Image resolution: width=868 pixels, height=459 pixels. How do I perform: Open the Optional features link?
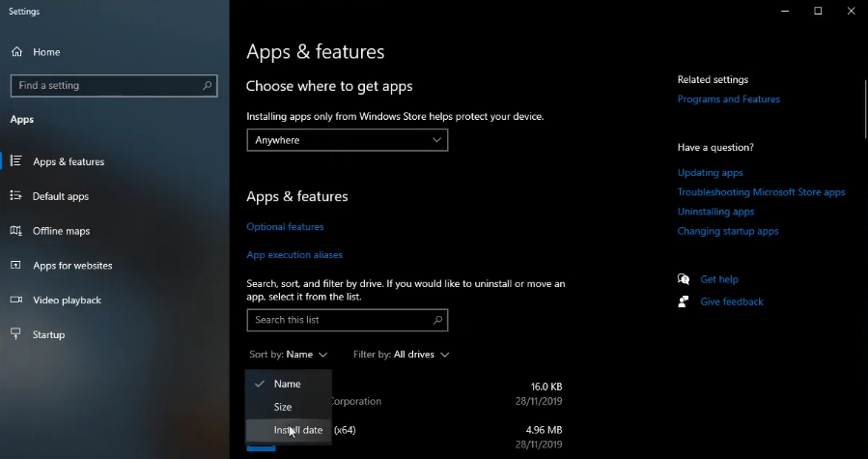pyautogui.click(x=285, y=227)
